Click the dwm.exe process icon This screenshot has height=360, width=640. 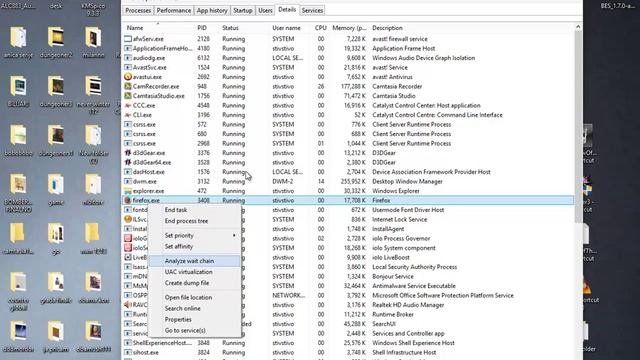click(128, 181)
